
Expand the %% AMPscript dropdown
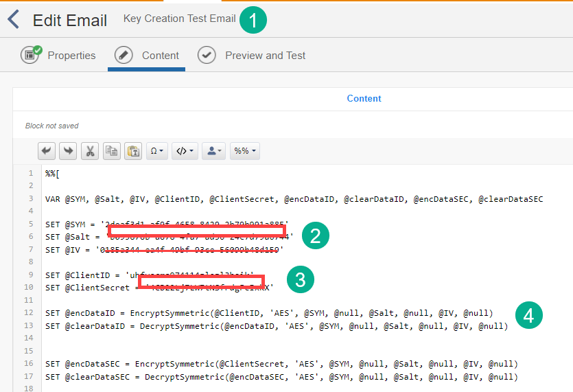coord(245,151)
